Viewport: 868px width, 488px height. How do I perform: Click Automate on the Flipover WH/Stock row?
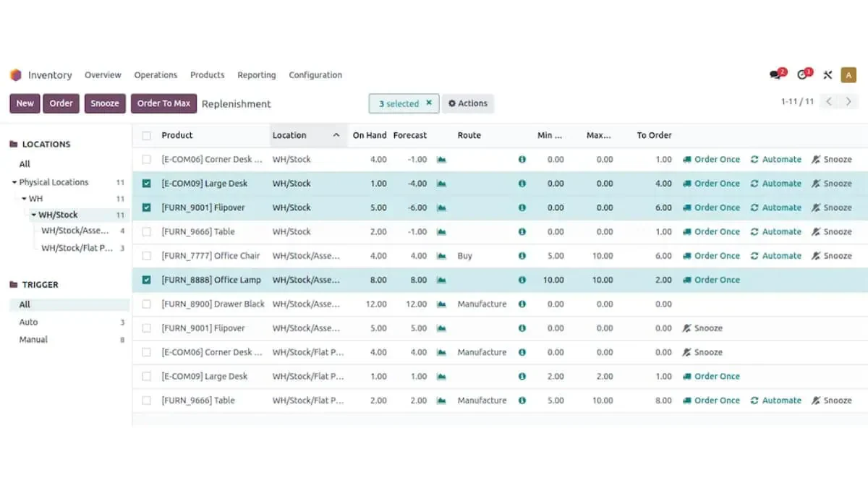pos(776,207)
